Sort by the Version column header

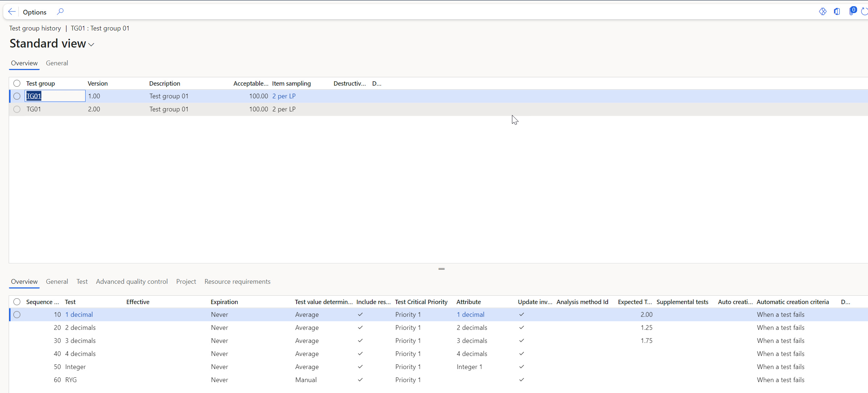coord(98,83)
